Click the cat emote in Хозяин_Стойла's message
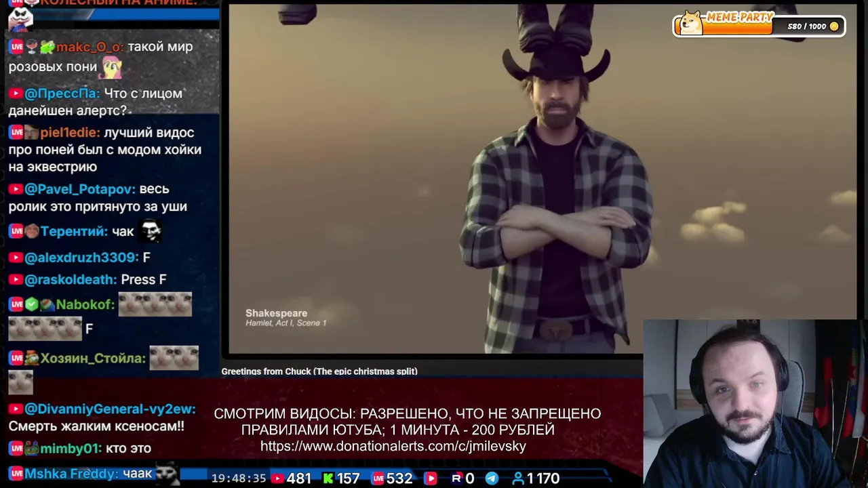This screenshot has width=868, height=488. pyautogui.click(x=174, y=358)
